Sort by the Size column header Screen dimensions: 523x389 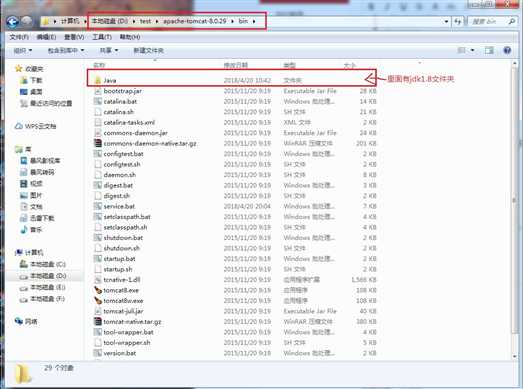pos(350,65)
